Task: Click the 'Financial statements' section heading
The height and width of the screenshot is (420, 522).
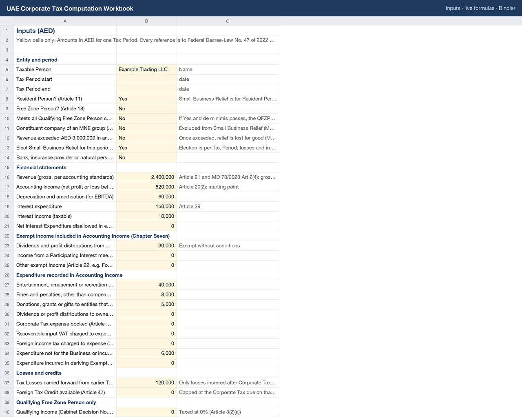Action: click(x=41, y=167)
